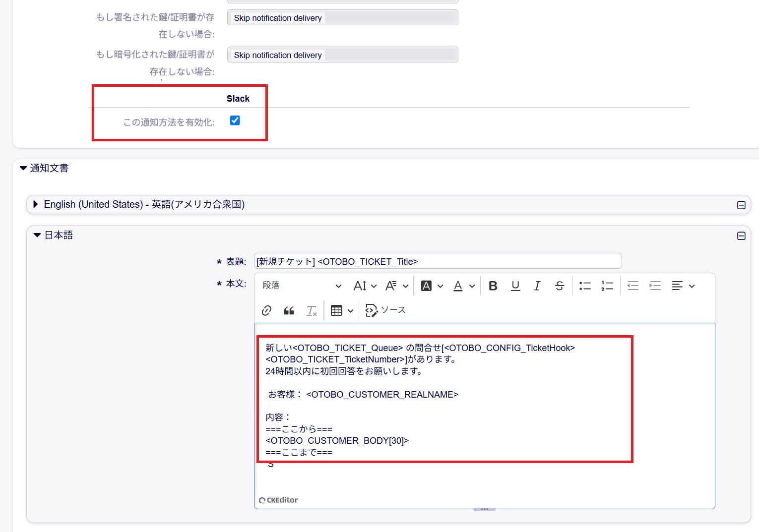Remove the English language block with minus icon

741,205
